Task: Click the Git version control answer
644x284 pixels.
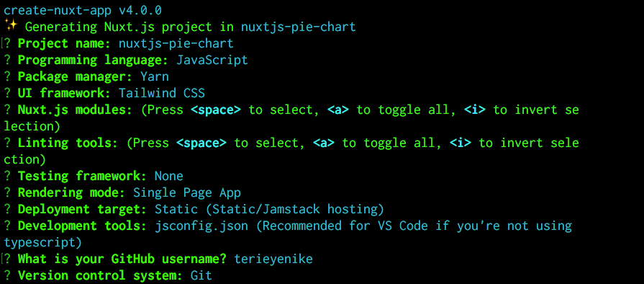Action: (201, 275)
